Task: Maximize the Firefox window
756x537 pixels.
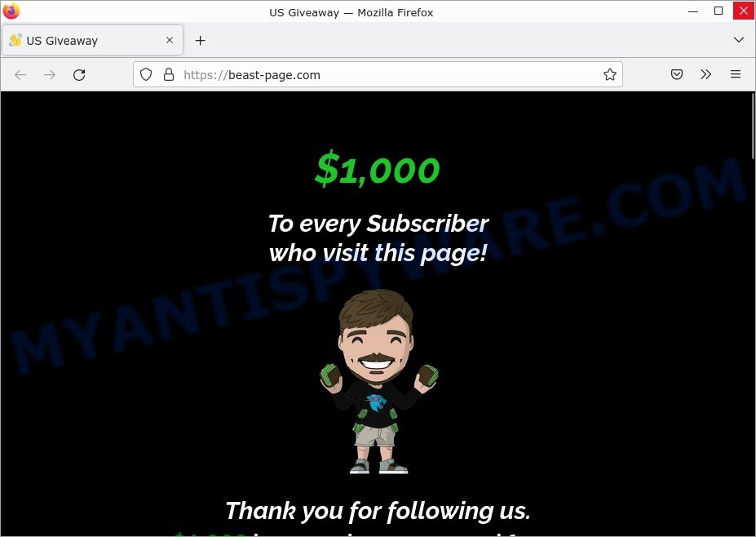Action: click(x=718, y=11)
